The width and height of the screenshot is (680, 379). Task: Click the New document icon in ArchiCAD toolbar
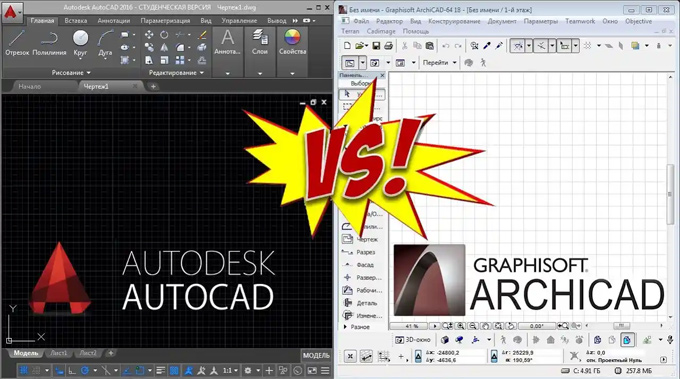coord(347,46)
